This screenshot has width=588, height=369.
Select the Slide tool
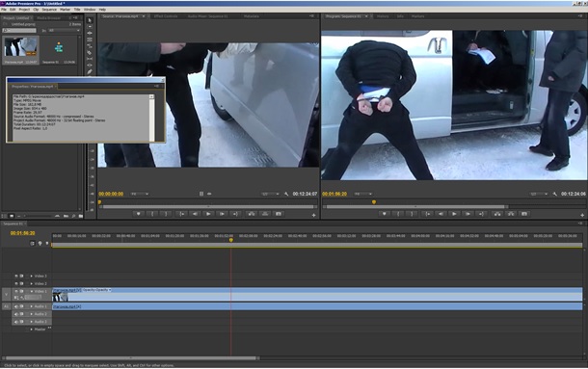[x=90, y=65]
